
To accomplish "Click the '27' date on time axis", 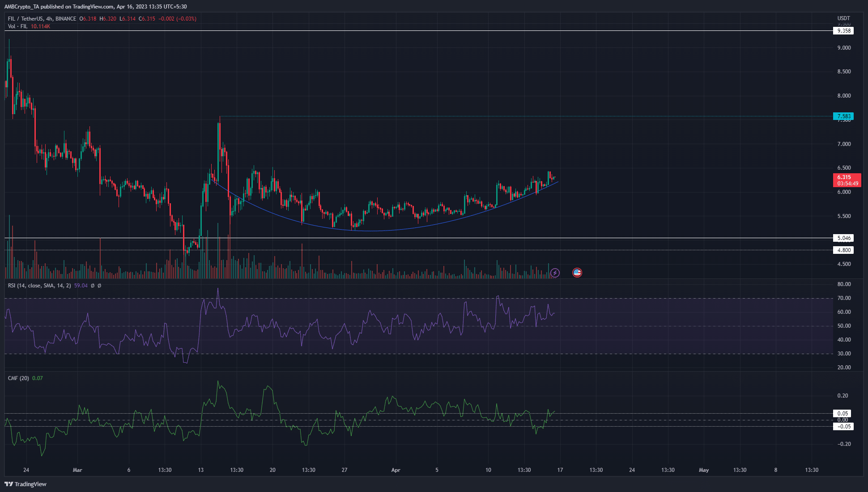I will 344,470.
